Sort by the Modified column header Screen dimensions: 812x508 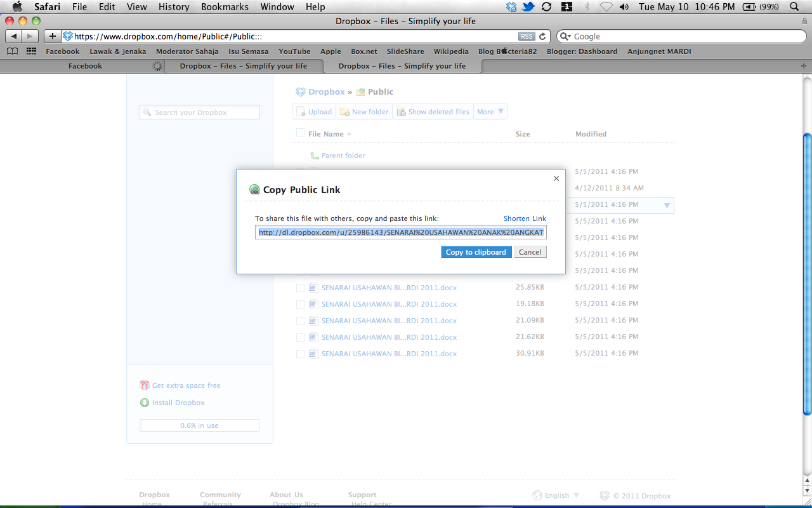(x=591, y=134)
